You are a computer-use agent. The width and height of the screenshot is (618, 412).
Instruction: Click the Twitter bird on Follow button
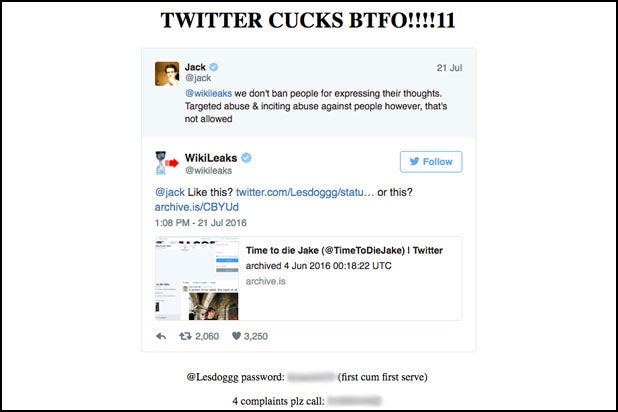pyautogui.click(x=414, y=162)
